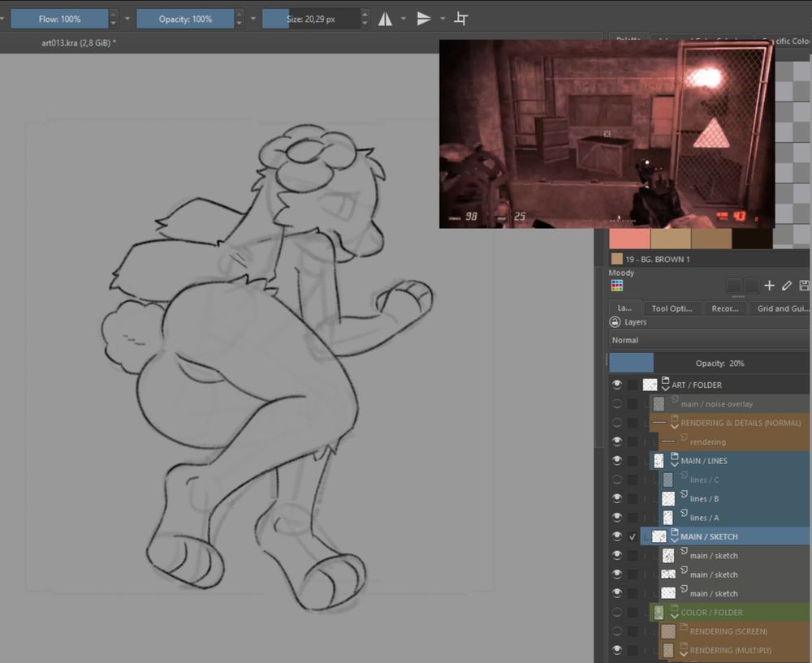This screenshot has width=812, height=663.
Task: Show the main / noise overlay layer
Action: (617, 403)
